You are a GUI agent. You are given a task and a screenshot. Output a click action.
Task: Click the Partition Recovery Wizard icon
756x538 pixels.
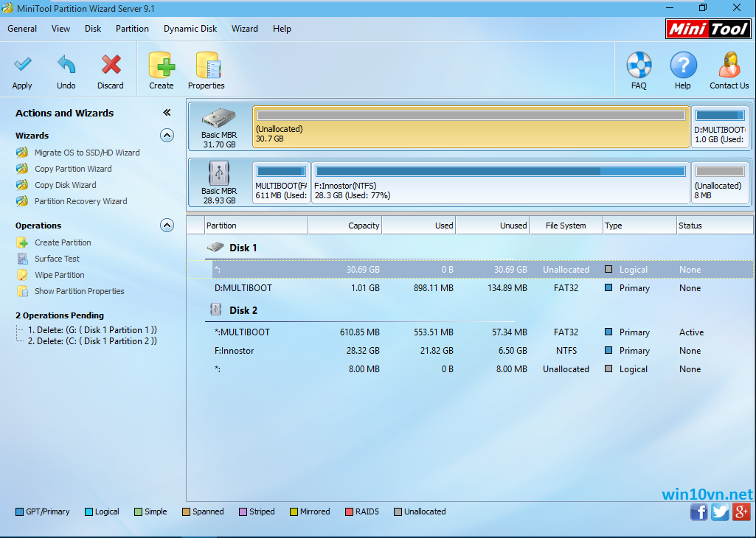click(22, 201)
